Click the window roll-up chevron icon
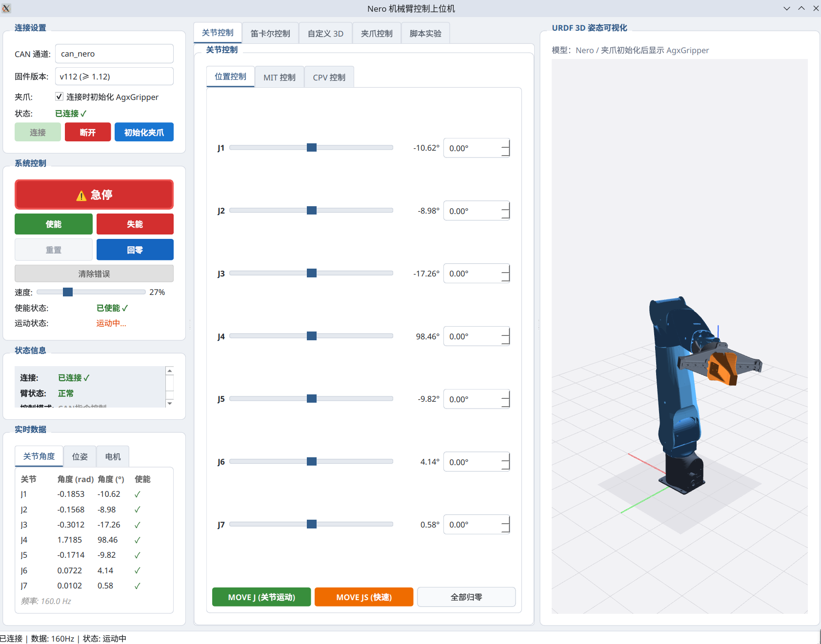 pos(801,8)
